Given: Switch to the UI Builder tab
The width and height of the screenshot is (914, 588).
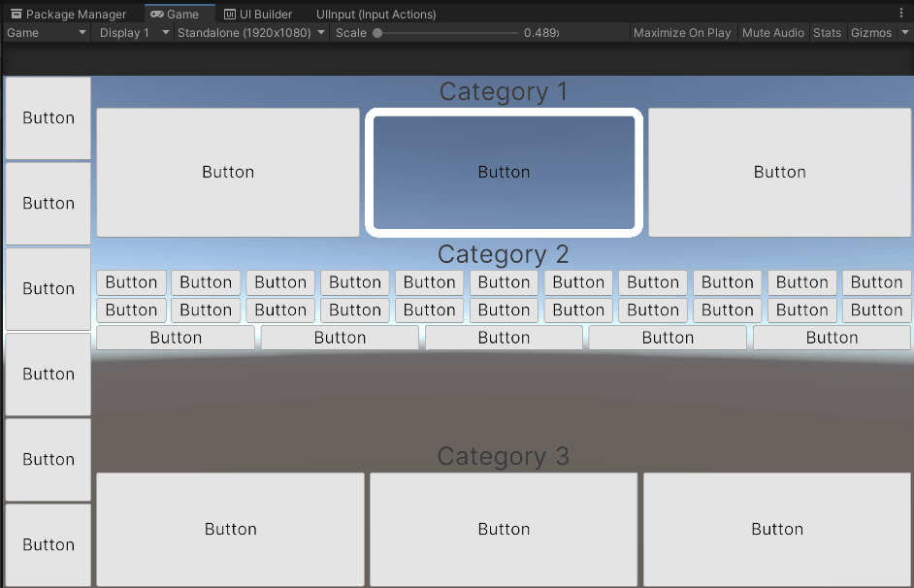Looking at the screenshot, I should coord(258,14).
